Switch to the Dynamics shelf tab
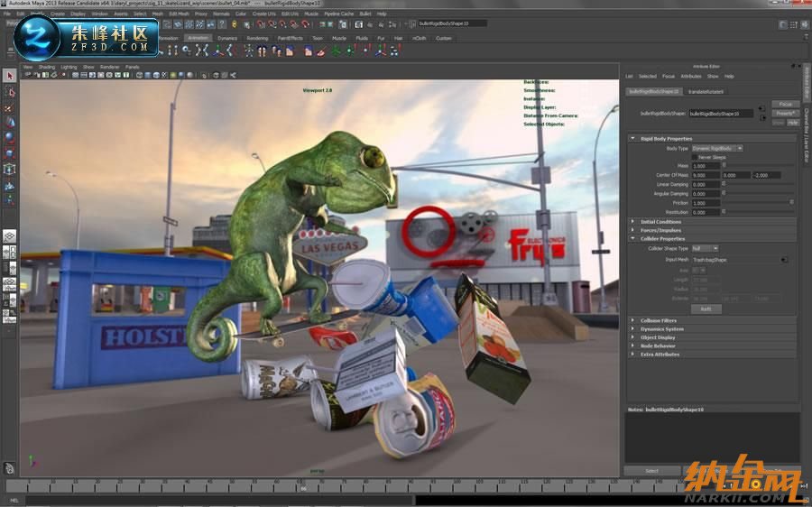The image size is (812, 507). click(x=226, y=38)
